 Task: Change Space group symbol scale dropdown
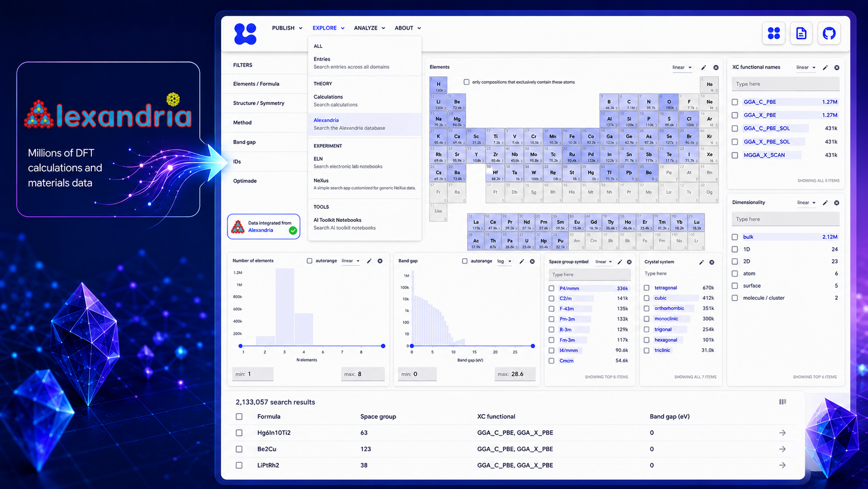(x=603, y=262)
